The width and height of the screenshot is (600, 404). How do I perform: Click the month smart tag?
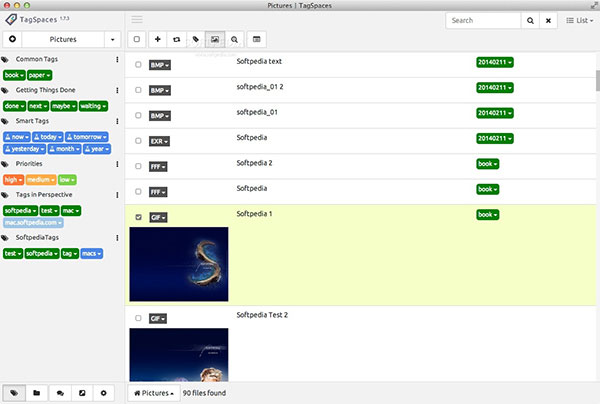click(x=64, y=149)
